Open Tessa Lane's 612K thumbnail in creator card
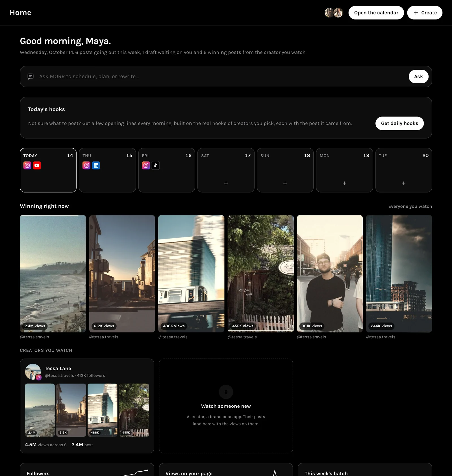 [x=71, y=410]
